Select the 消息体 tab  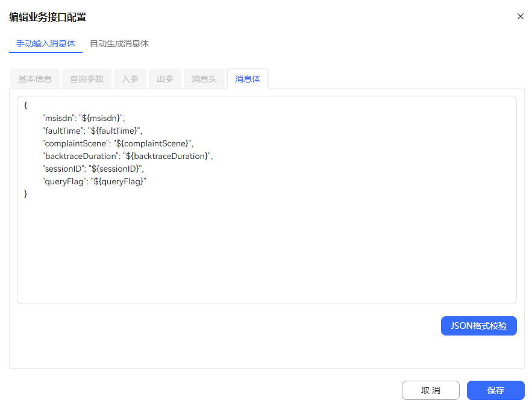(x=248, y=79)
